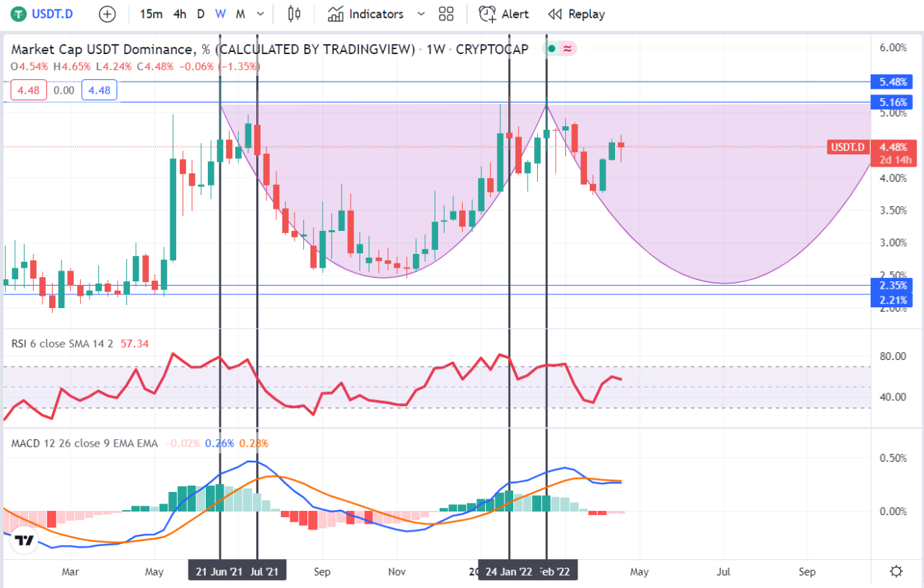Open the candlestick chart type menu
Viewport: 924px width, 588px height.
294,14
